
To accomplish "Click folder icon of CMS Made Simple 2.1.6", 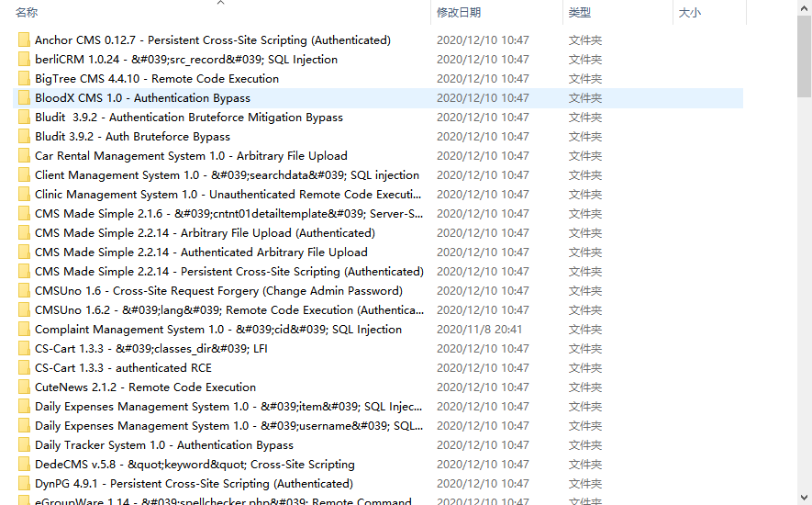I will click(x=24, y=214).
